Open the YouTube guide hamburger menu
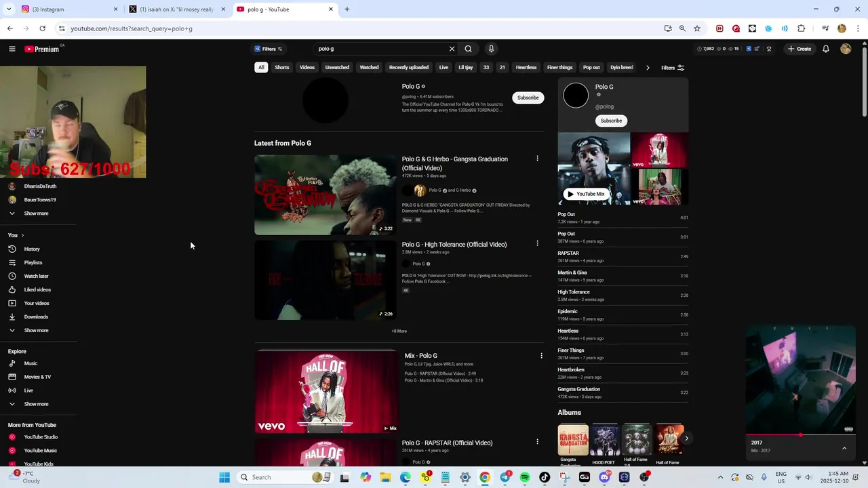This screenshot has height=488, width=868. [x=12, y=49]
